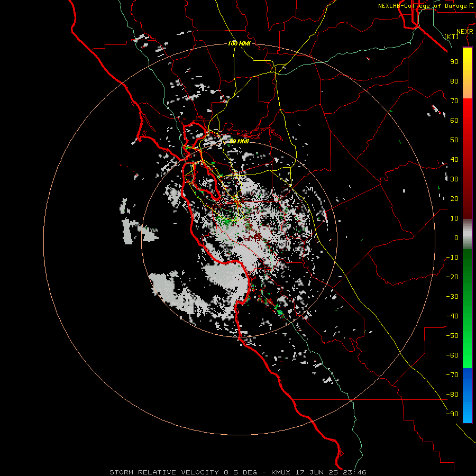Viewport: 476px width, 476px height.
Task: Click the "[KT]" velocity unit label
Action: pos(452,36)
